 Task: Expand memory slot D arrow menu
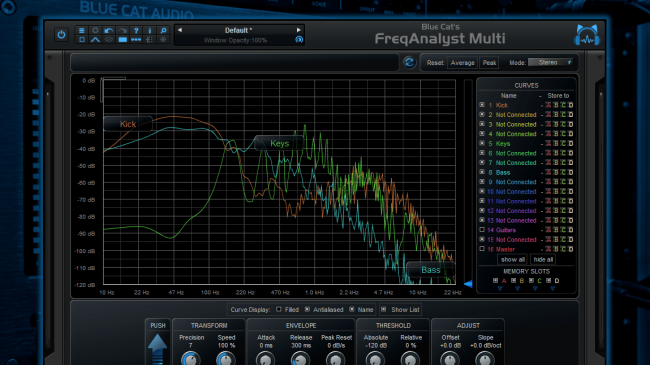coord(553,288)
